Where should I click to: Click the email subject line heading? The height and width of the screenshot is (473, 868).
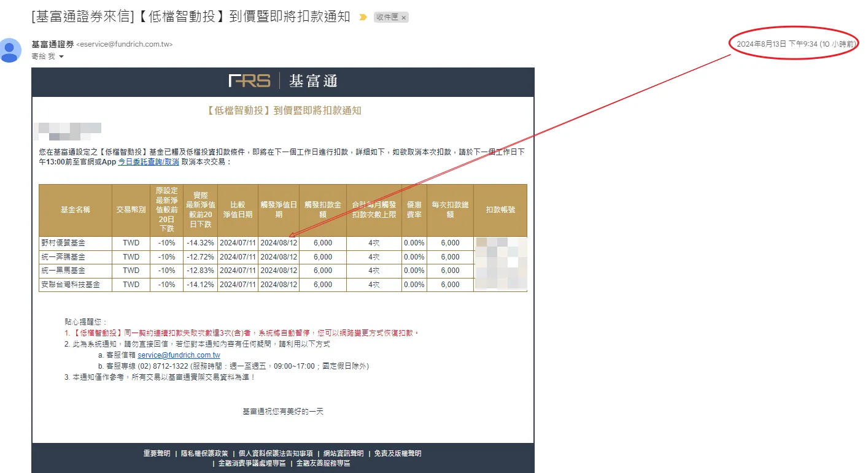coord(190,17)
